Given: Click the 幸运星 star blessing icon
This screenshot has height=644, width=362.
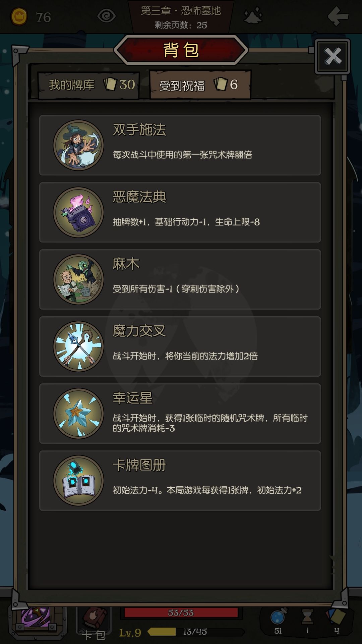Looking at the screenshot, I should point(78,414).
